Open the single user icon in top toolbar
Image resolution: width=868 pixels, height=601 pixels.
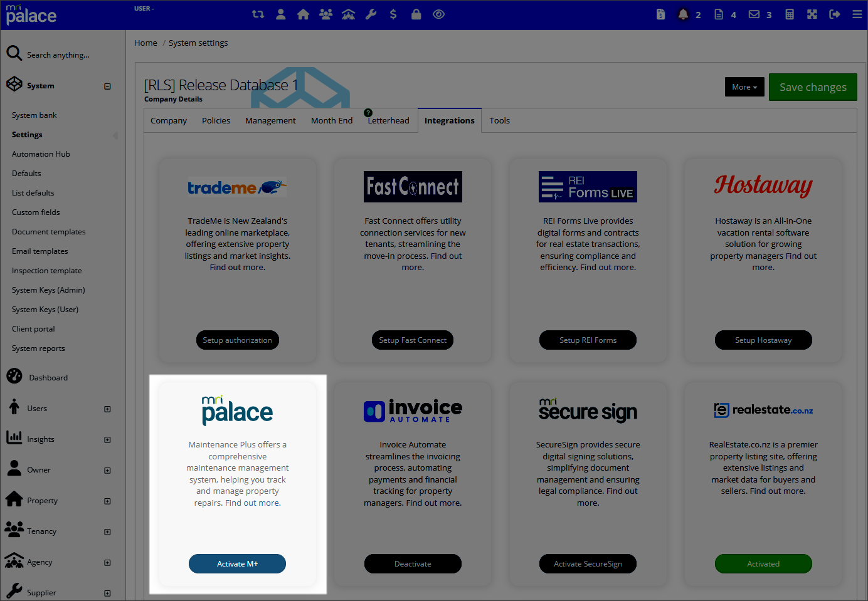281,14
